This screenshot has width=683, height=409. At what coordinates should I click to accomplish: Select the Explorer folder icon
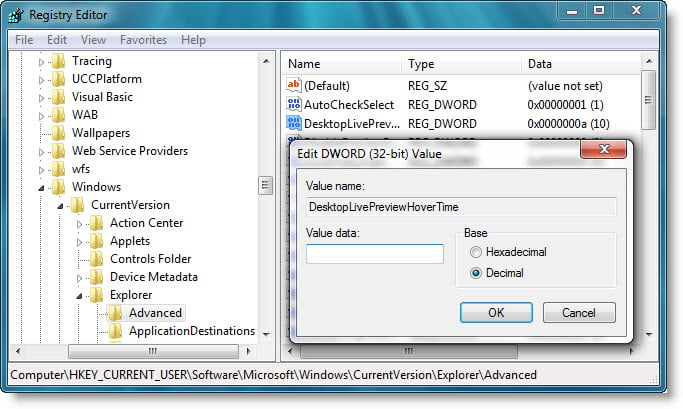pyautogui.click(x=96, y=295)
